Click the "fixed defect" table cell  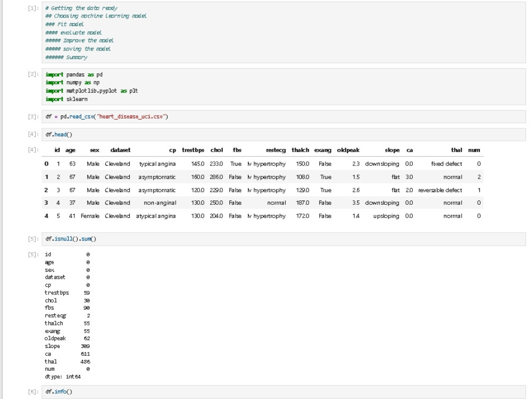[x=446, y=164]
